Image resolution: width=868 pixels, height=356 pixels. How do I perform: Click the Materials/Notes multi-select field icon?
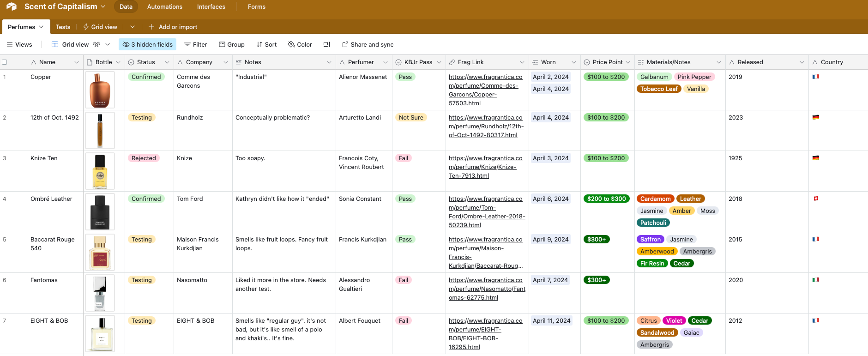coord(641,62)
